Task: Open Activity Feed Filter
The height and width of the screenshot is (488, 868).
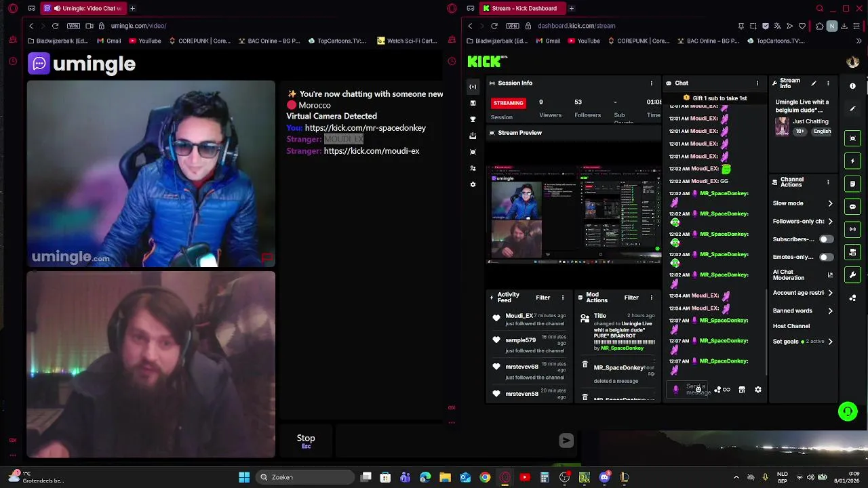Action: pos(543,298)
